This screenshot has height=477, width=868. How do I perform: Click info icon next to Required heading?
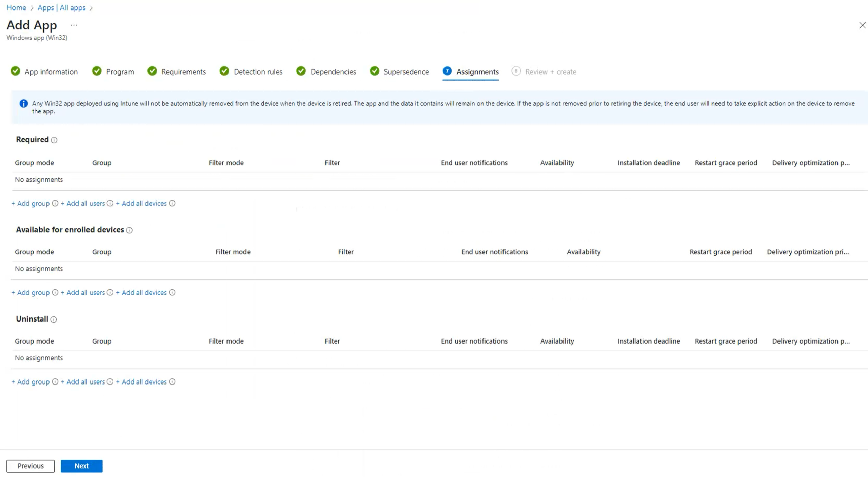(54, 140)
